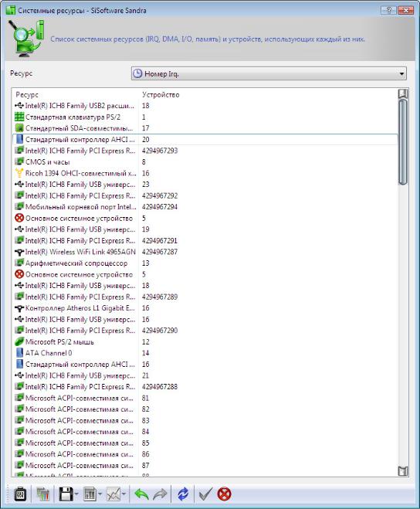Click USB icon of ICH8 Family USB2 row
Screen dimensions: 420x509
pyautogui.click(x=19, y=106)
